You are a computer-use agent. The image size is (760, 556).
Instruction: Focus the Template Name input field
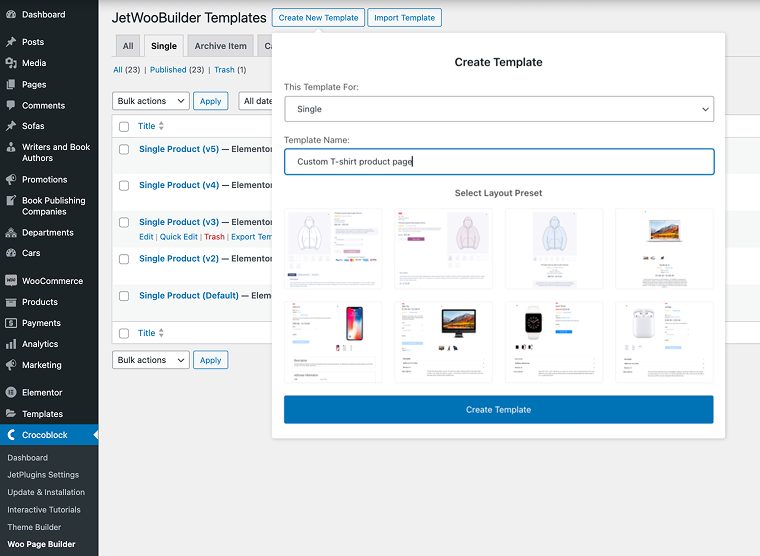click(x=499, y=162)
